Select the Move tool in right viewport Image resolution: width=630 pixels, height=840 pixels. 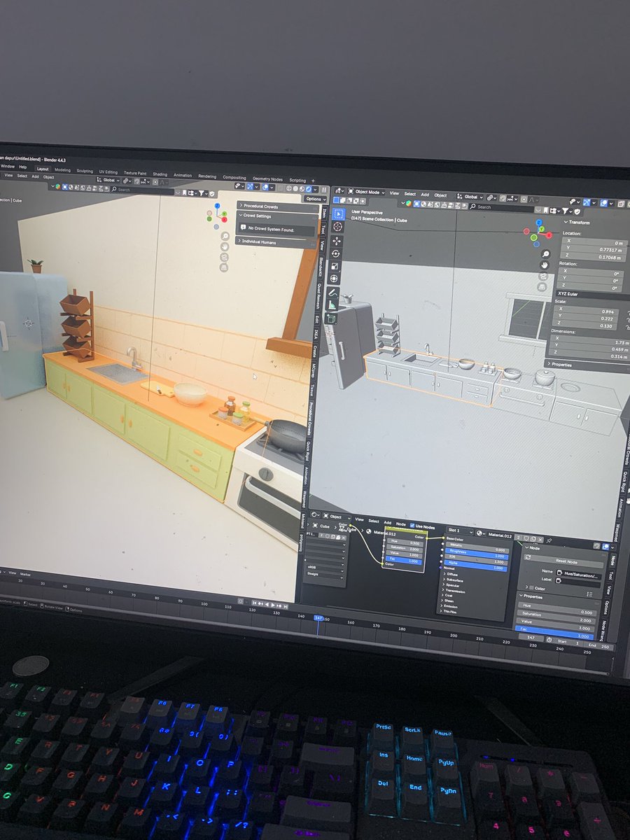click(x=337, y=242)
